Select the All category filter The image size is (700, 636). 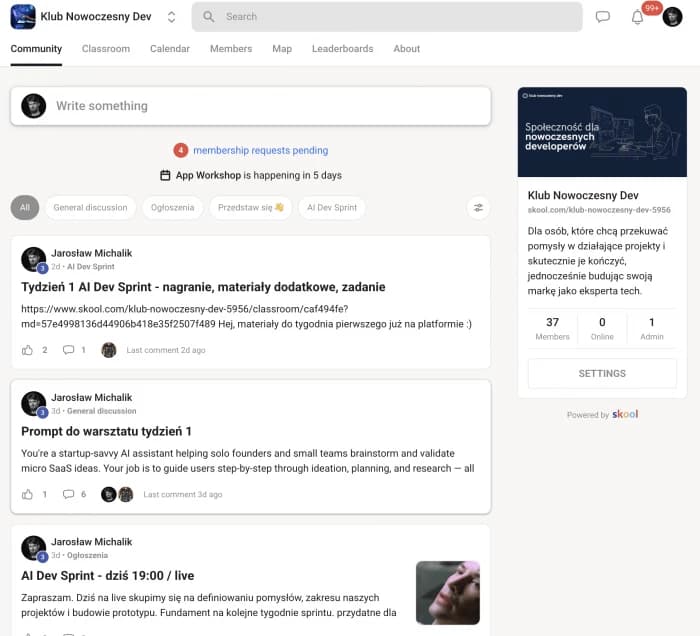pyautogui.click(x=25, y=208)
